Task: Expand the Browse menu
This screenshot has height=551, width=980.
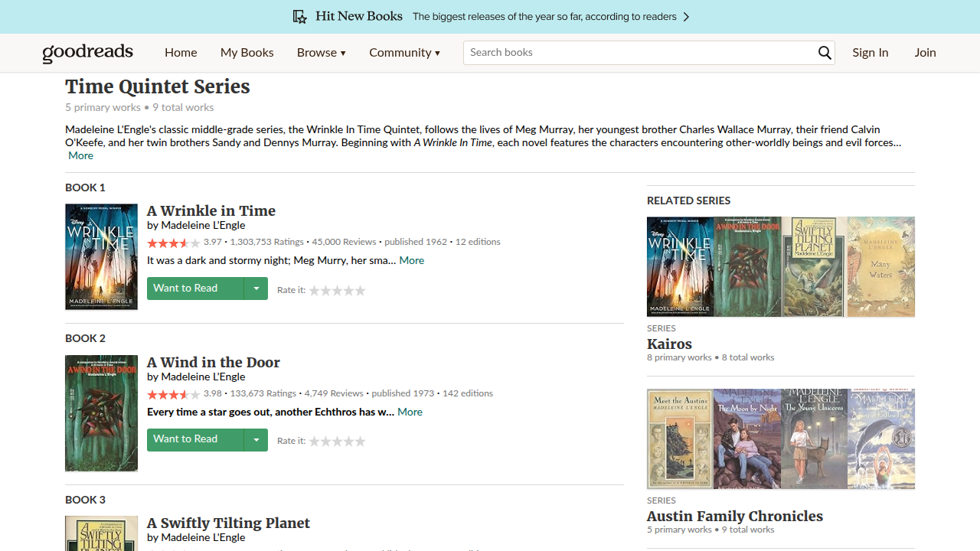Action: (x=322, y=53)
